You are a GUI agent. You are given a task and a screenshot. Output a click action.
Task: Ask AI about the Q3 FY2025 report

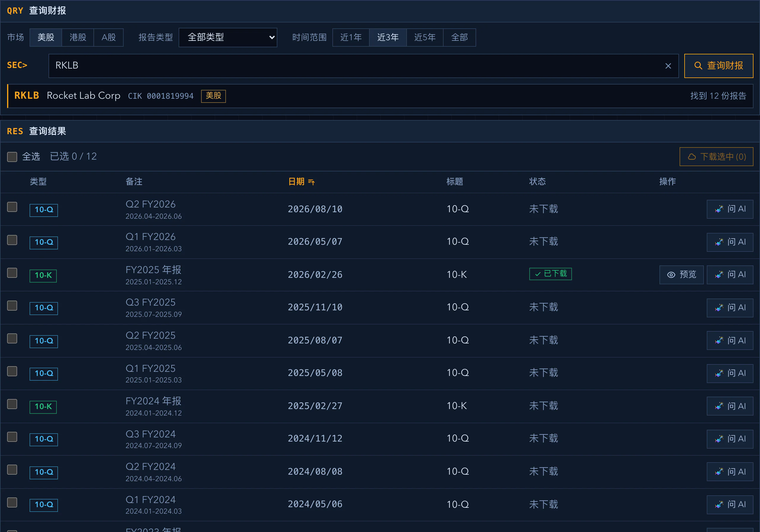coord(730,308)
